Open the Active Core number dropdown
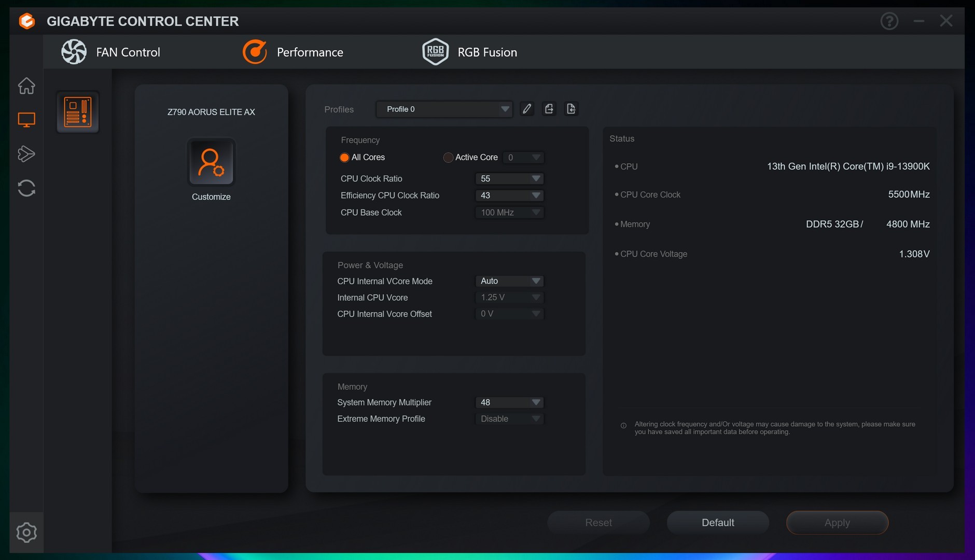The height and width of the screenshot is (560, 975). 523,158
